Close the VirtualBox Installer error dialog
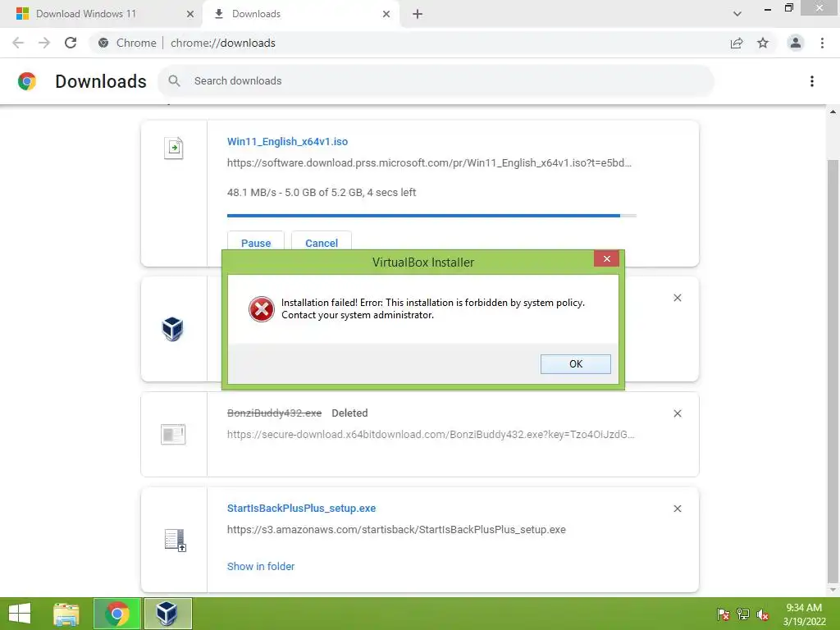 click(606, 258)
